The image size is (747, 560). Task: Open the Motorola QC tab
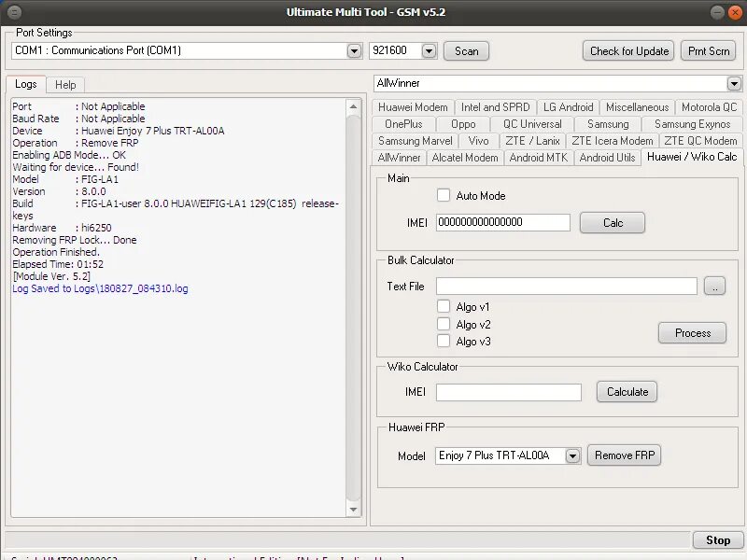pyautogui.click(x=709, y=107)
